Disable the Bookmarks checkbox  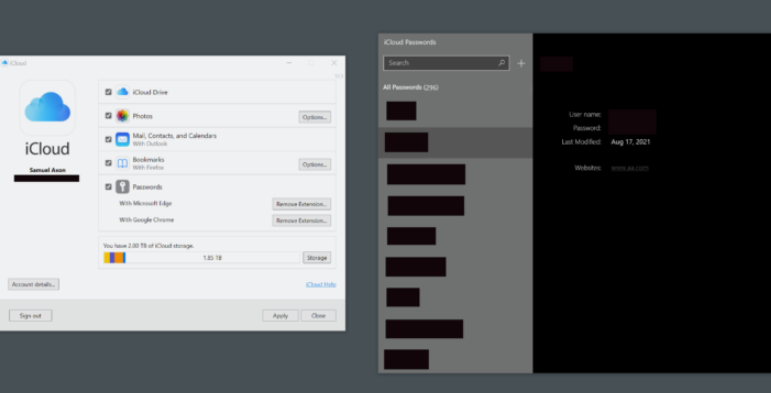tap(108, 163)
